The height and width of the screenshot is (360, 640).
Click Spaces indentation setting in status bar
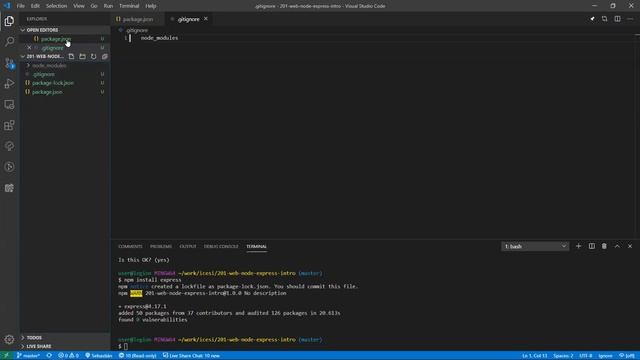(x=563, y=356)
